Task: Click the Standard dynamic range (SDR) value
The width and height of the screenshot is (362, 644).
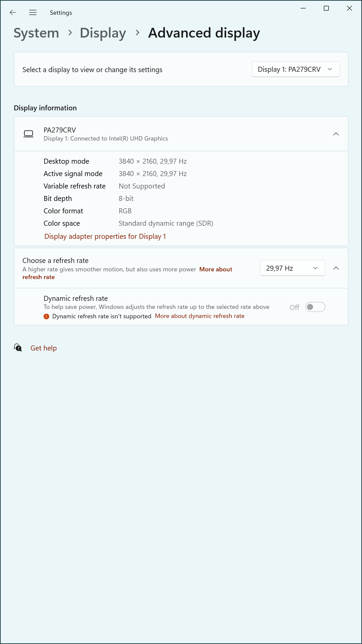Action: [x=166, y=223]
